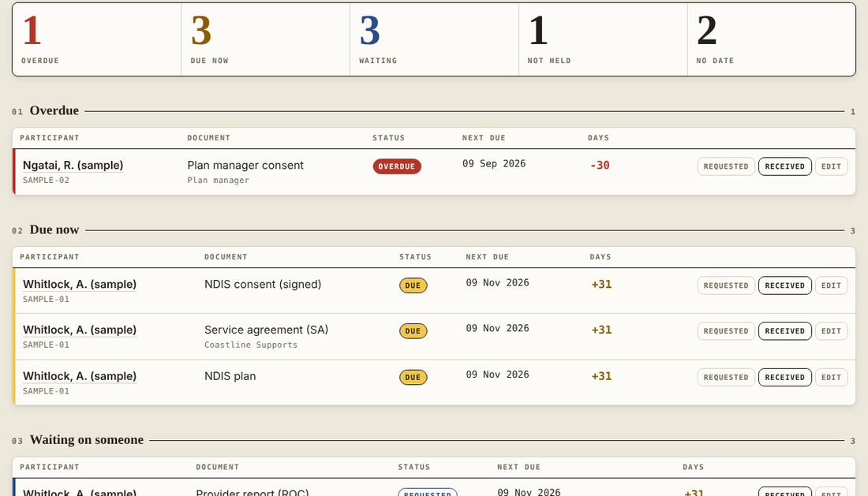Mark Service agreement (SA) as Requested
The width and height of the screenshot is (868, 496).
(x=726, y=331)
